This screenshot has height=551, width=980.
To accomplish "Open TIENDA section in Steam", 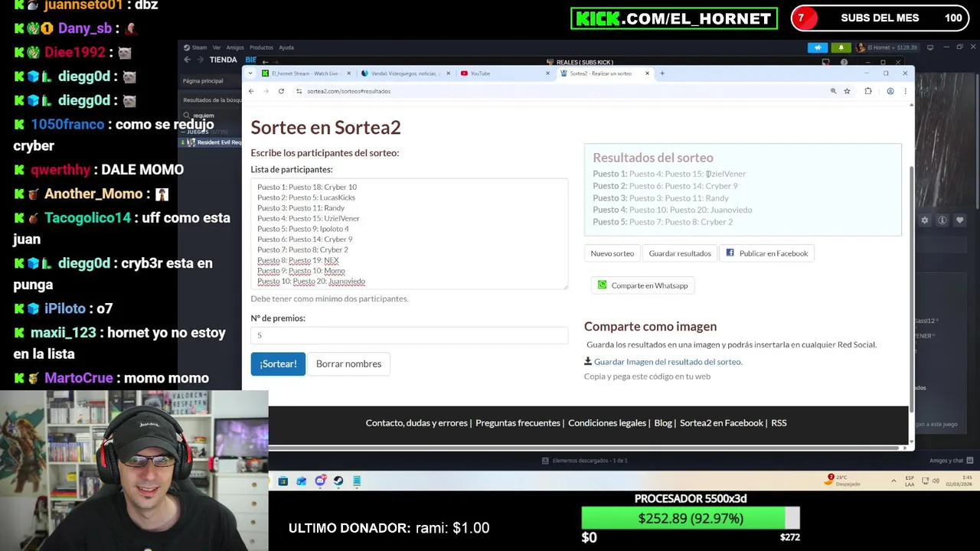I will 223,60.
